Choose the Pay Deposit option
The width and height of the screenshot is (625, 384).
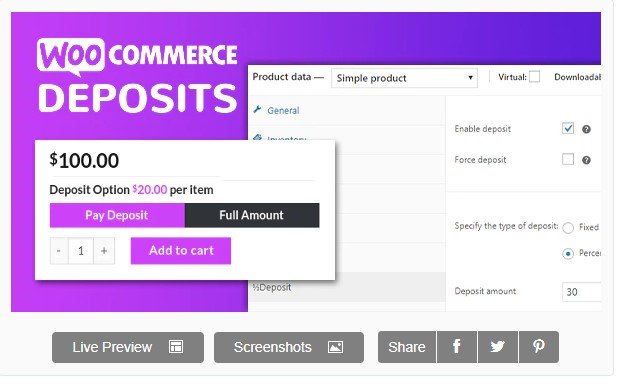click(x=117, y=215)
